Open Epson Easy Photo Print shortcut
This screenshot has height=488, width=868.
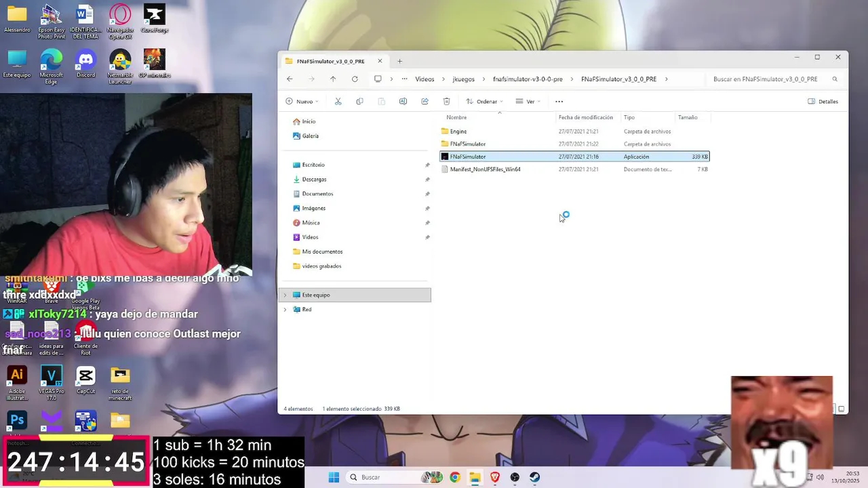(x=52, y=22)
